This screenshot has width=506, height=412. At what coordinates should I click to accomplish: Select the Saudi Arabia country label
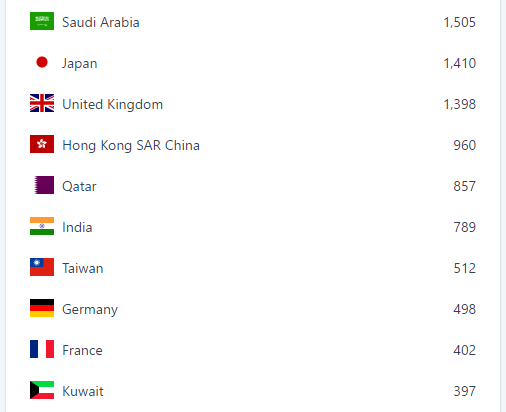(101, 22)
